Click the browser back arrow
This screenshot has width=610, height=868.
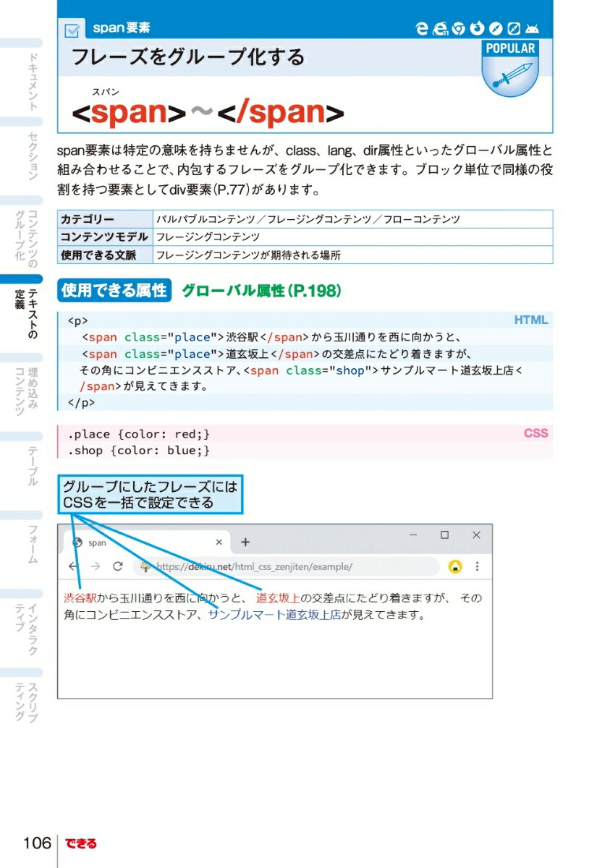[72, 566]
